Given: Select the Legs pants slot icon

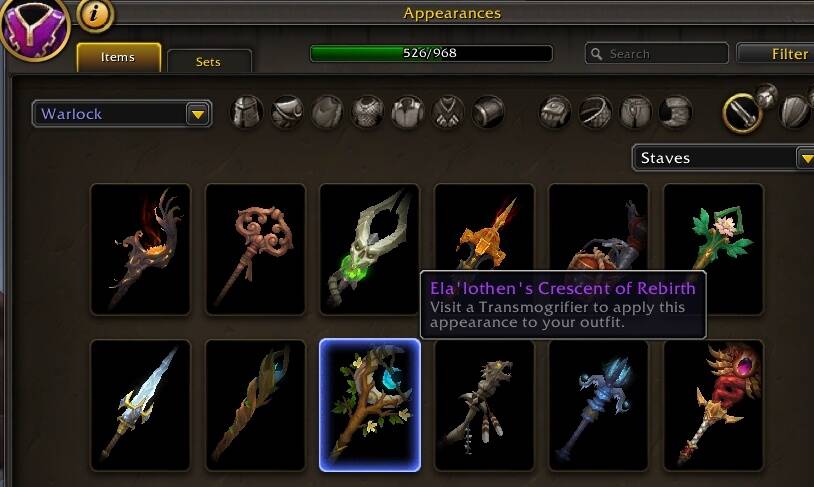Looking at the screenshot, I should 635,112.
